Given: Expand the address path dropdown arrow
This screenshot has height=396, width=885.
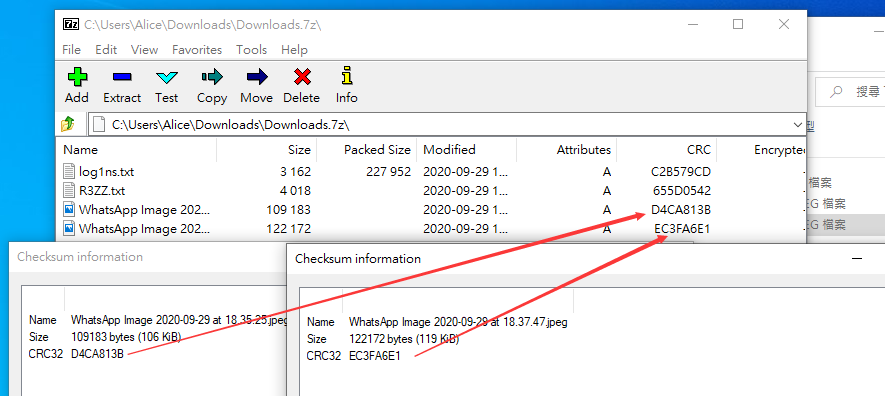Looking at the screenshot, I should (x=798, y=125).
